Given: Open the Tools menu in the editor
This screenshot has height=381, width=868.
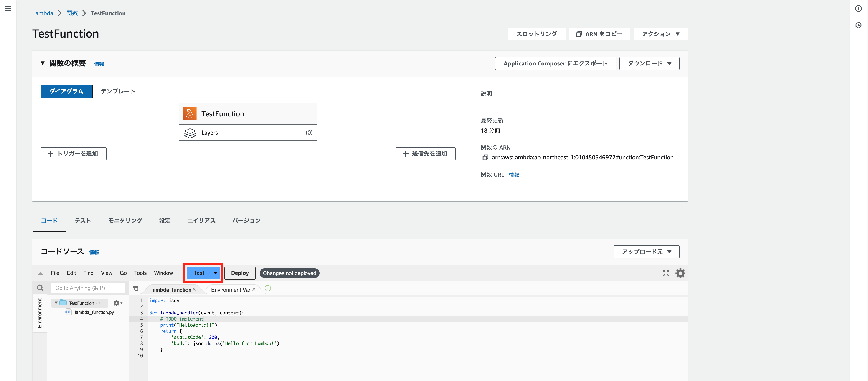Looking at the screenshot, I should point(140,273).
